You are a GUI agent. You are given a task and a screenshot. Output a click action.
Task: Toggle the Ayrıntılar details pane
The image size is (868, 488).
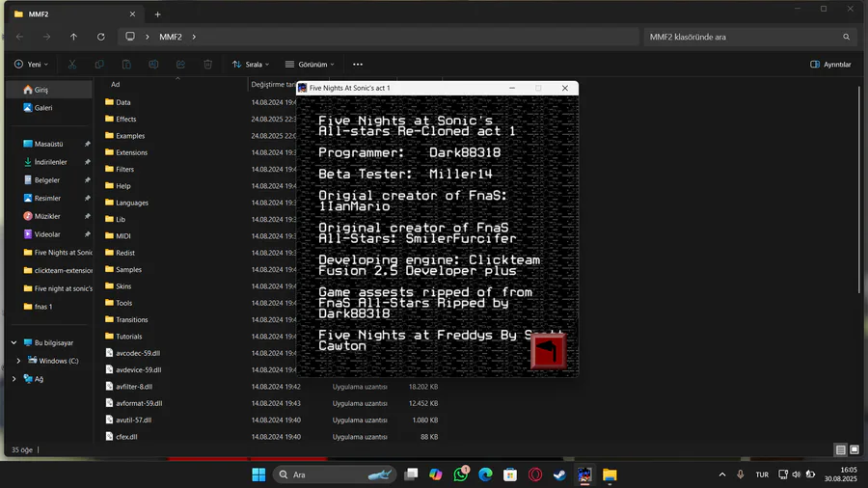(x=830, y=65)
